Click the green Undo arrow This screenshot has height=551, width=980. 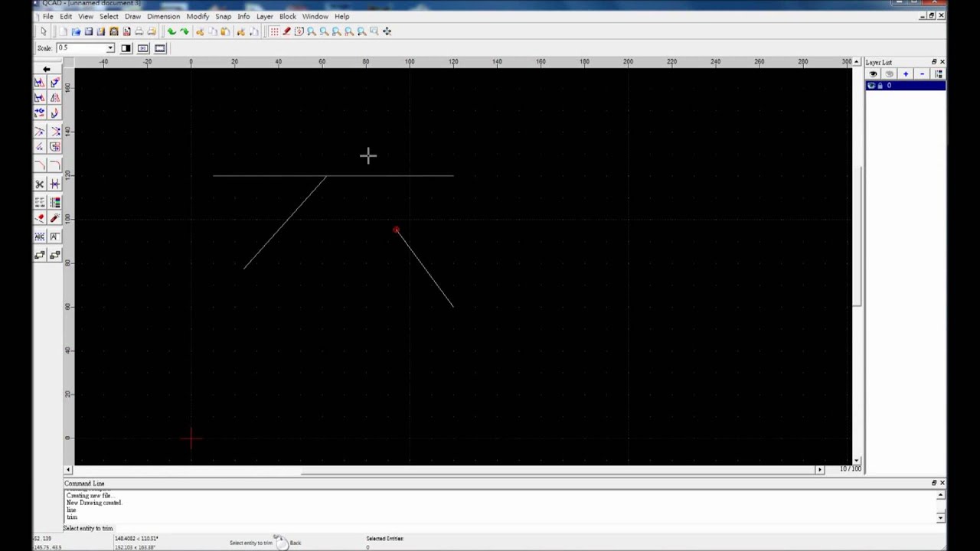coord(171,31)
